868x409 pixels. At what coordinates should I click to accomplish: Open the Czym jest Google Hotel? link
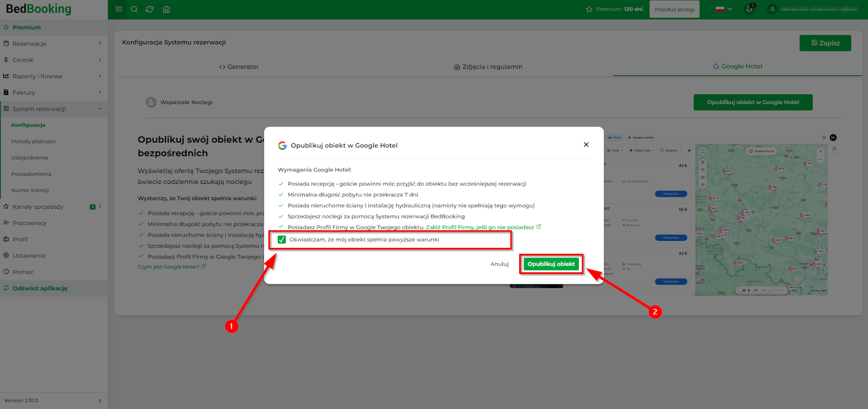(x=171, y=267)
